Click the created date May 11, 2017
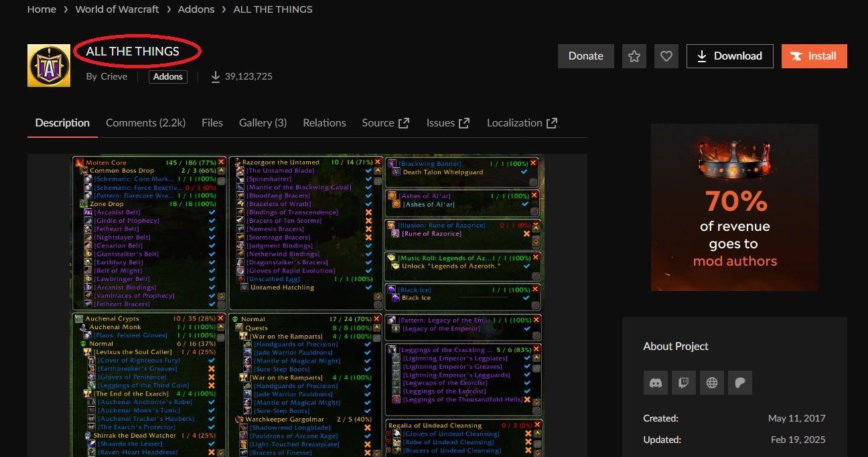The width and height of the screenshot is (868, 457). tap(797, 418)
